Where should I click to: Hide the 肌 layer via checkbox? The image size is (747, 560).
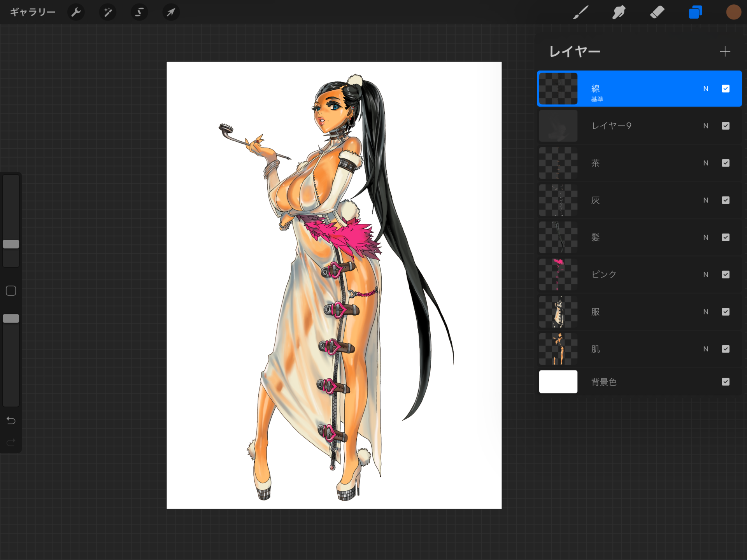click(726, 349)
